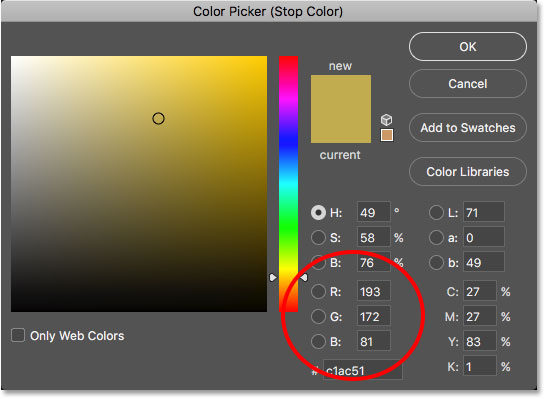Confirm with the OK button

point(468,47)
